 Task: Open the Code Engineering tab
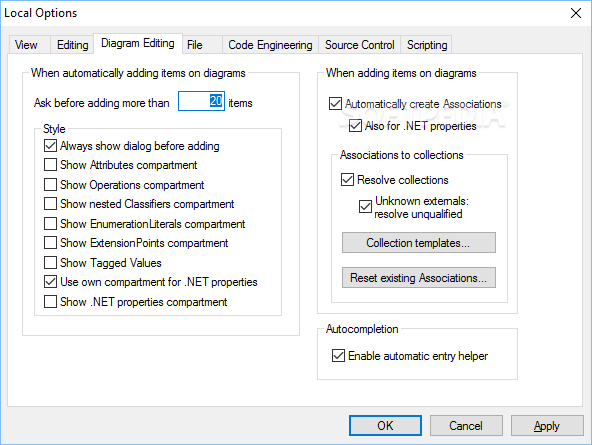(x=270, y=45)
